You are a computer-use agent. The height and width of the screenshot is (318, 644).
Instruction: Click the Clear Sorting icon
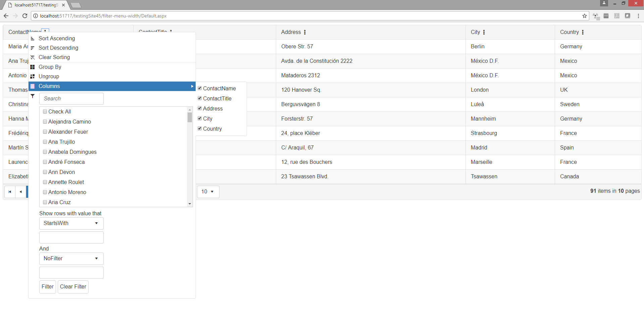point(33,57)
